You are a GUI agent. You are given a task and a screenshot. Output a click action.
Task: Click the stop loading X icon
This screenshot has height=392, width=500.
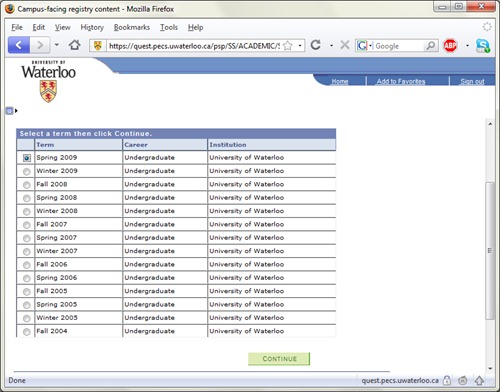click(345, 45)
